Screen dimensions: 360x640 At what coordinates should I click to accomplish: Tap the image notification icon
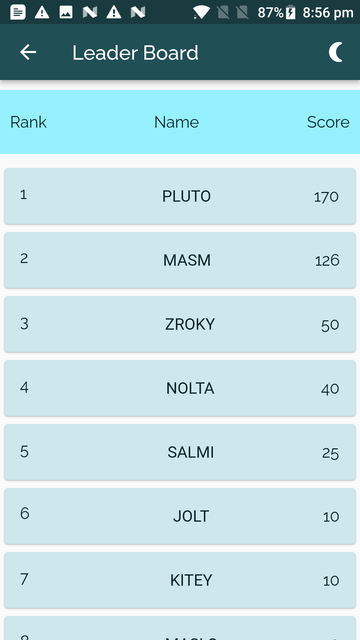coord(66,12)
